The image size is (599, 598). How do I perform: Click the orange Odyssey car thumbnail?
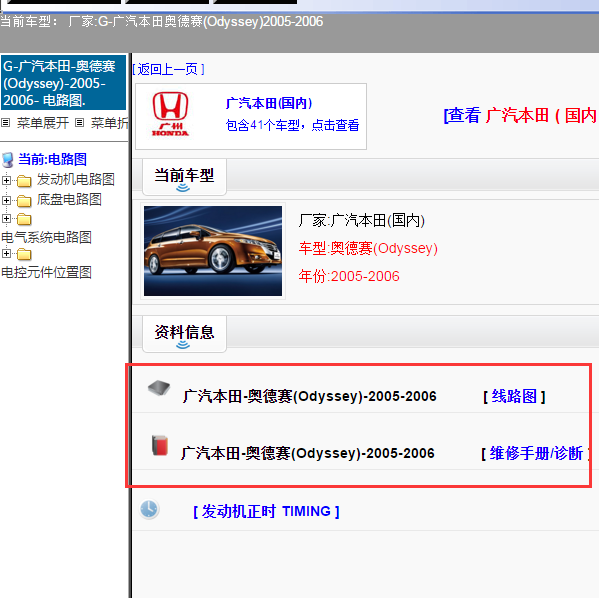[x=213, y=251]
